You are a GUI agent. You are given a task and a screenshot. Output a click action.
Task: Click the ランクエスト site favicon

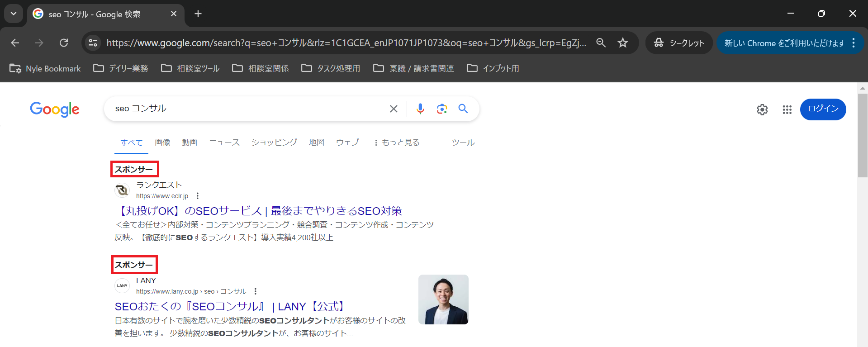coord(122,190)
